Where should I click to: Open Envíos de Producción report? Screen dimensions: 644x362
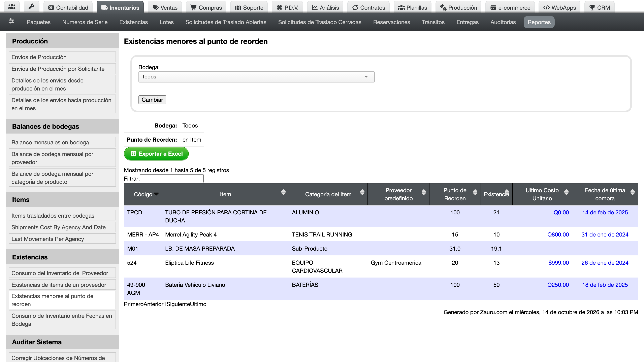(62, 57)
